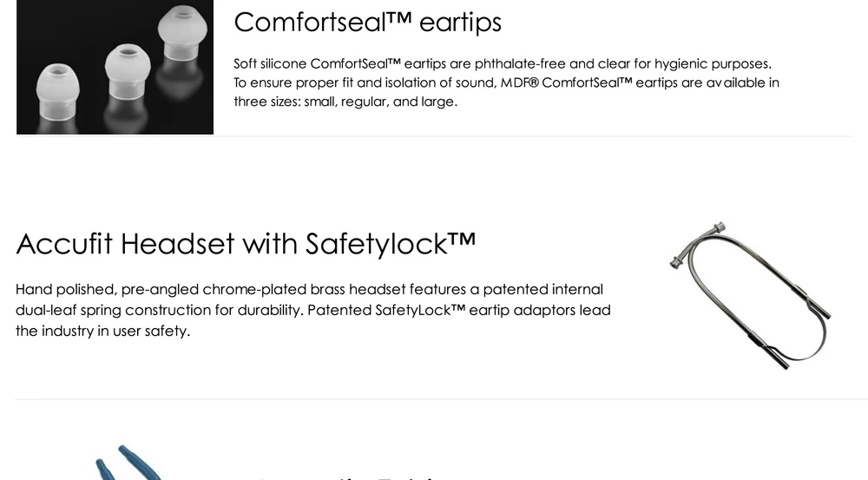Click the Accufit Headset with Safetylock™ heading
This screenshot has width=868, height=480.
pos(246,244)
